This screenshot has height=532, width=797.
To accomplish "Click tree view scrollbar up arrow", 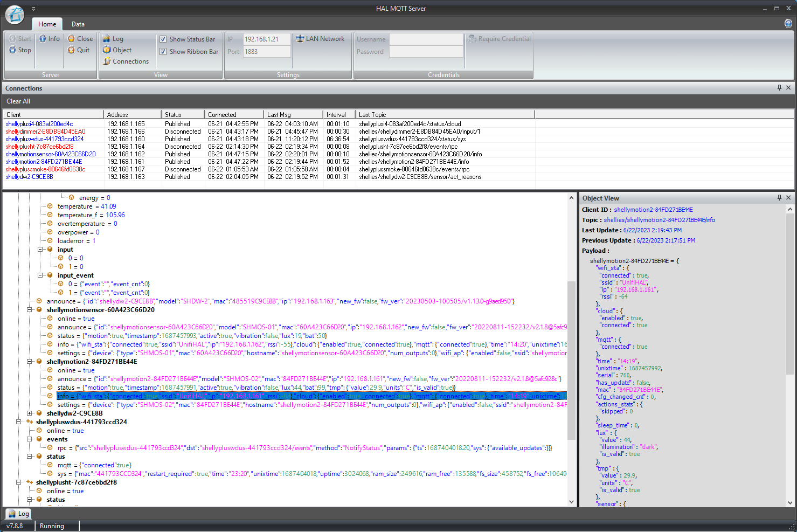I will coord(571,198).
